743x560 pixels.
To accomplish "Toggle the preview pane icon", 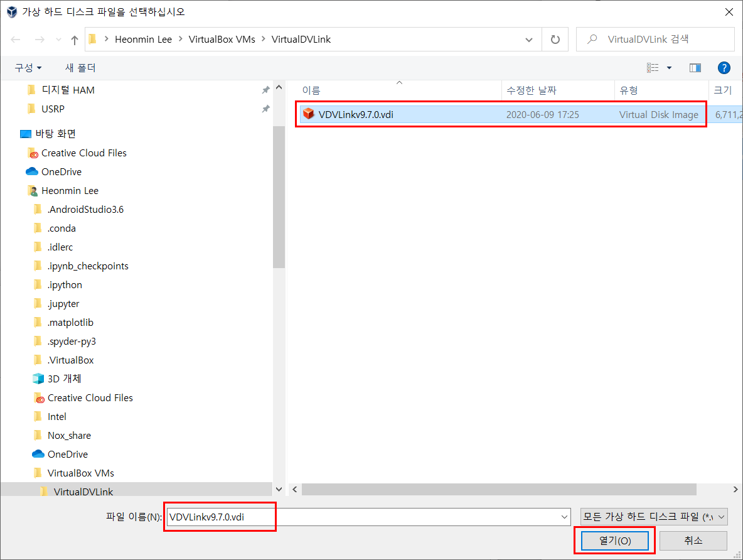I will point(695,68).
